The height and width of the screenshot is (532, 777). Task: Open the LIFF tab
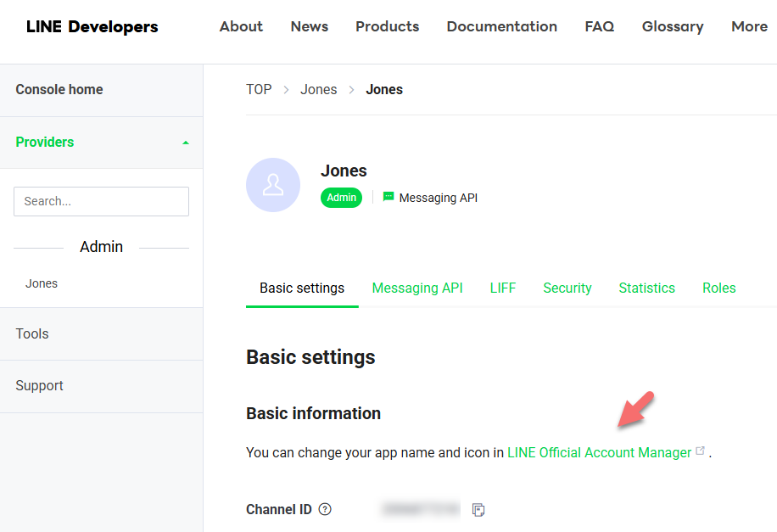503,288
